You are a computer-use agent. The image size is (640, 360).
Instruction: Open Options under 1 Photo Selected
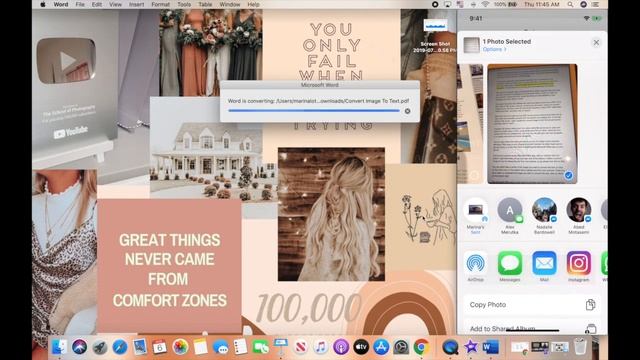point(494,49)
